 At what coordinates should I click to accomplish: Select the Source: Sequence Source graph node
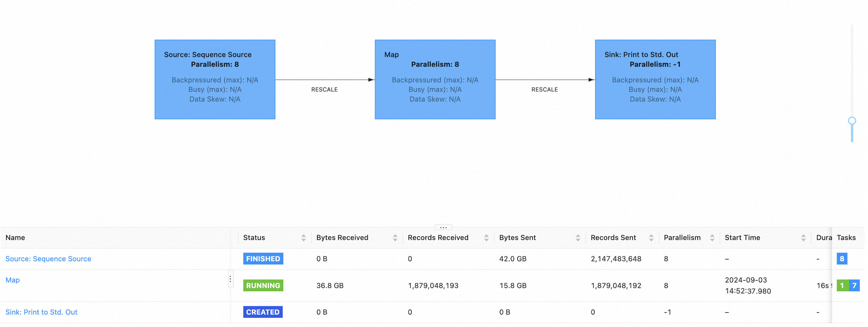point(215,79)
